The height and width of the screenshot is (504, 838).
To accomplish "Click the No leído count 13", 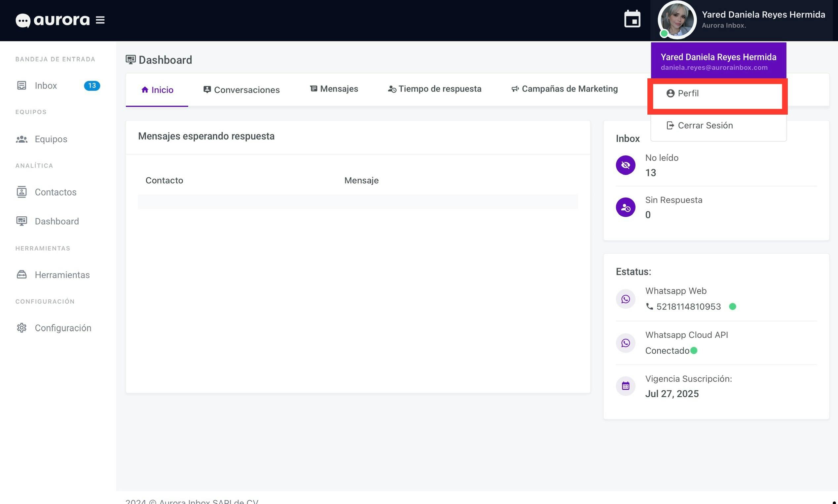I will coord(651,173).
